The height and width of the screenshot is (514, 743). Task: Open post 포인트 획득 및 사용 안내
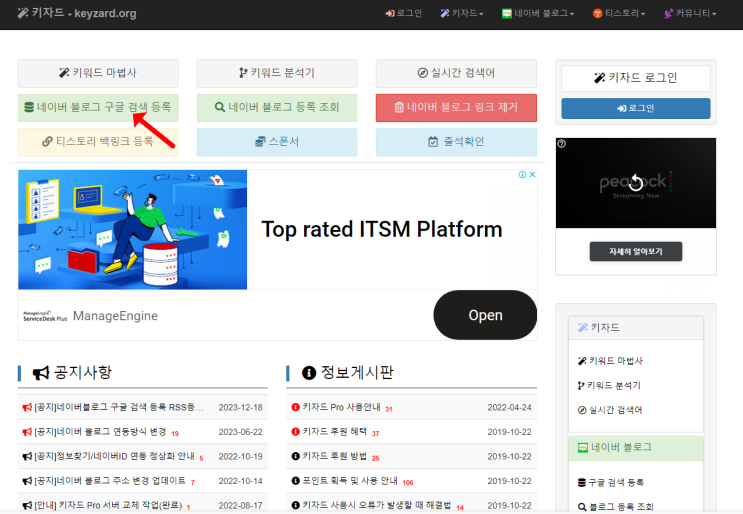pyautogui.click(x=350, y=481)
